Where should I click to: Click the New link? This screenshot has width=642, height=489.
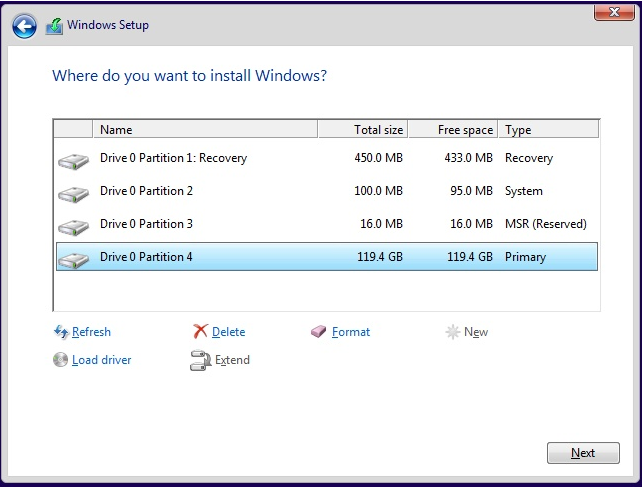point(476,332)
